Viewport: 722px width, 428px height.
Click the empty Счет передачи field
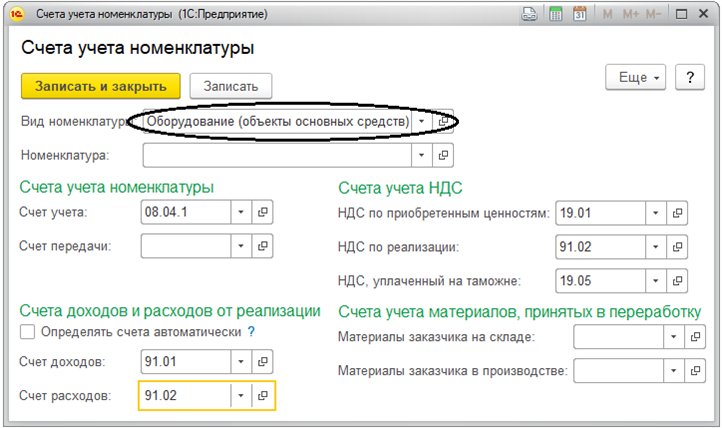pyautogui.click(x=186, y=246)
